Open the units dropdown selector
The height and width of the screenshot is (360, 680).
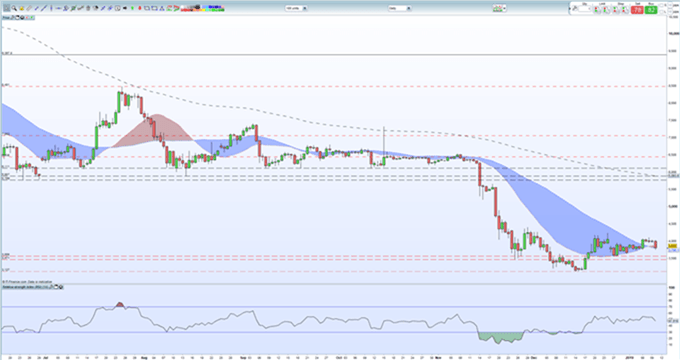point(296,8)
